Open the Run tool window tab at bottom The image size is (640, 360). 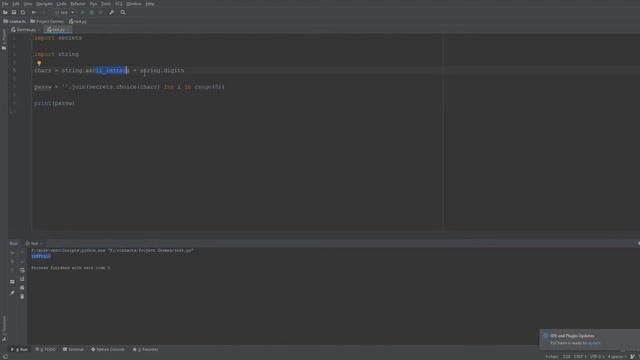click(19, 349)
